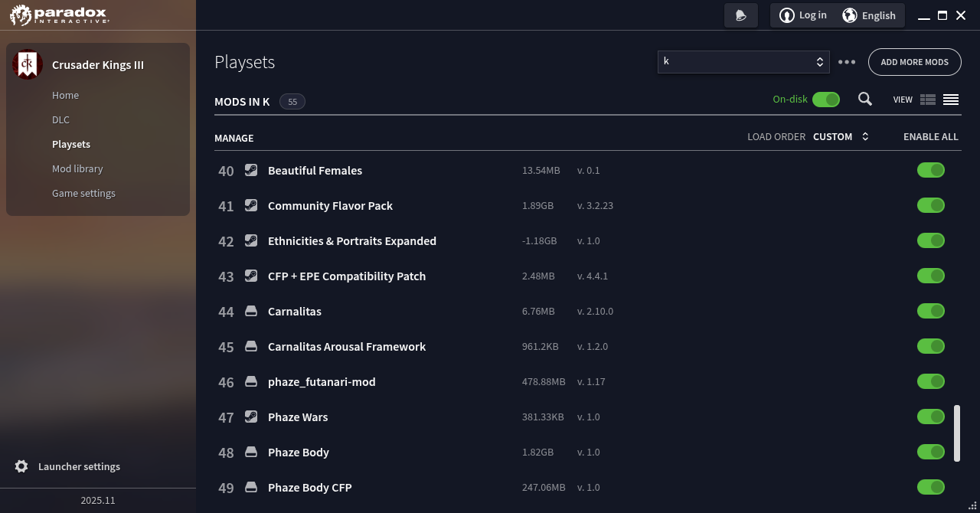Toggle the Phaze Body mod switch
The width and height of the screenshot is (980, 513).
click(x=931, y=452)
